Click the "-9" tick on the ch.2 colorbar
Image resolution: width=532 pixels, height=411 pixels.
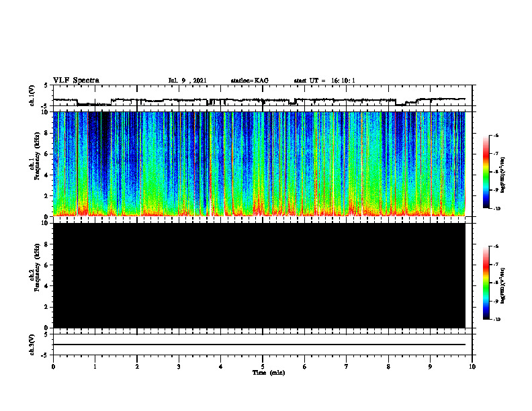[496, 301]
